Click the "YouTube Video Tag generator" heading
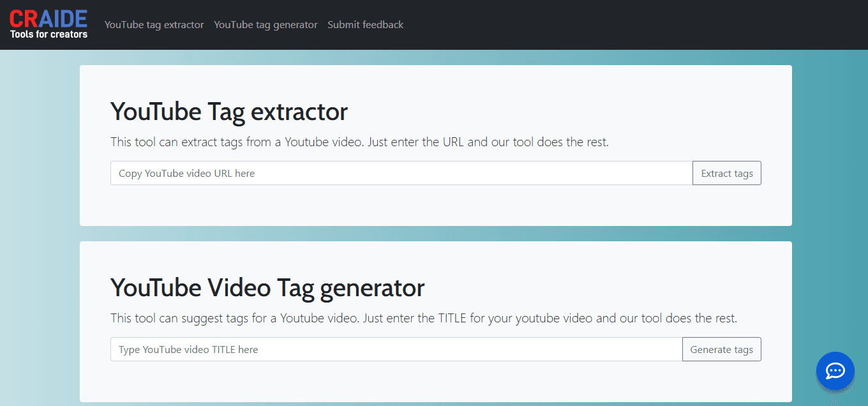Screen dimensions: 868x406 point(267,288)
